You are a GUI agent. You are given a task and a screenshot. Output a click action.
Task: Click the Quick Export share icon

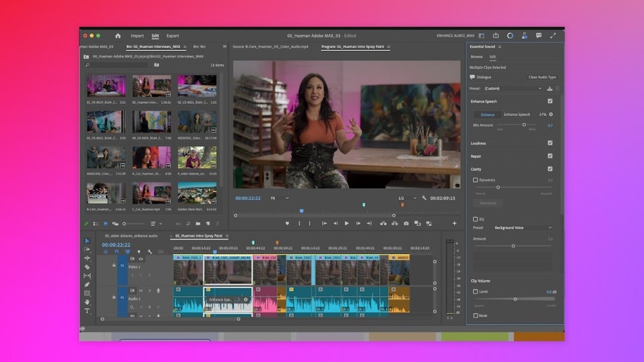496,36
